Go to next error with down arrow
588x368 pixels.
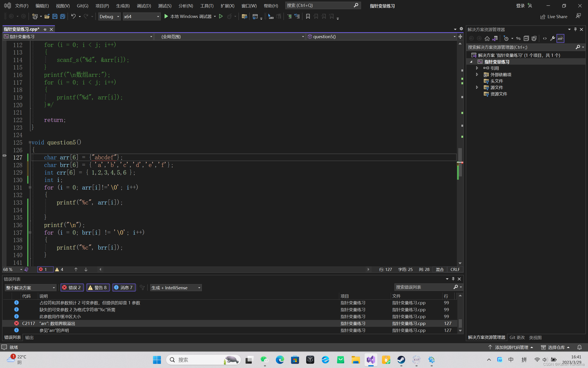tap(86, 269)
